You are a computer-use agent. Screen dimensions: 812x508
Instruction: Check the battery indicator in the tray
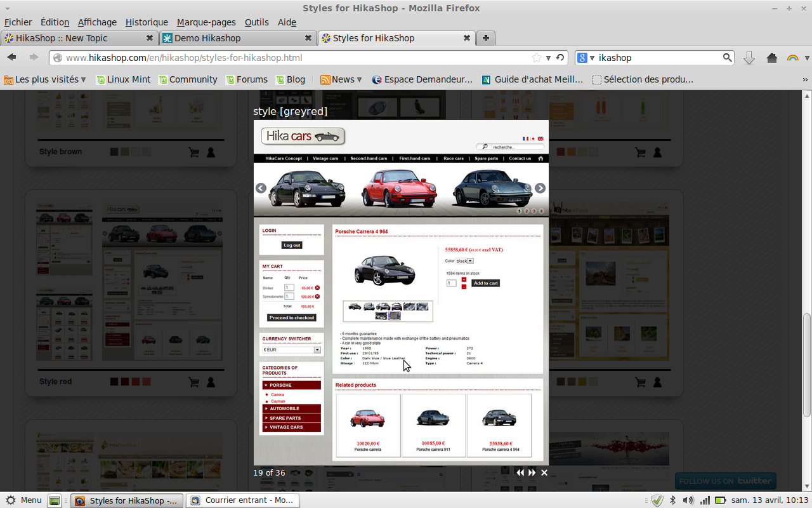coord(721,500)
